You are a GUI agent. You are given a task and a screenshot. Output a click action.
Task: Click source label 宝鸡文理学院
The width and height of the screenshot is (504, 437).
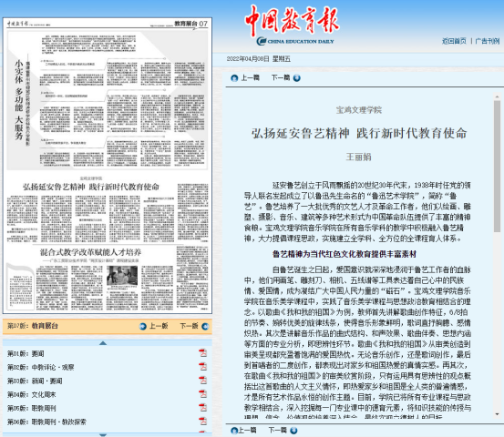pos(359,110)
